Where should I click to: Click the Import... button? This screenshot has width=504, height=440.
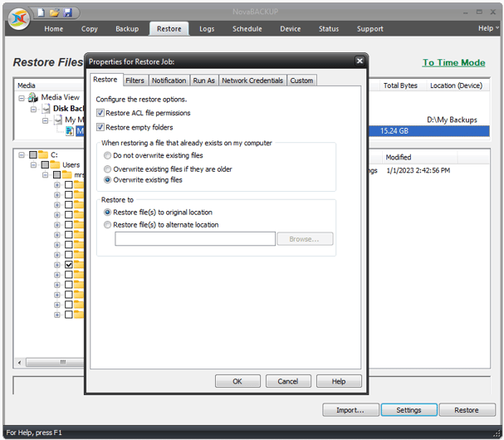tap(350, 410)
